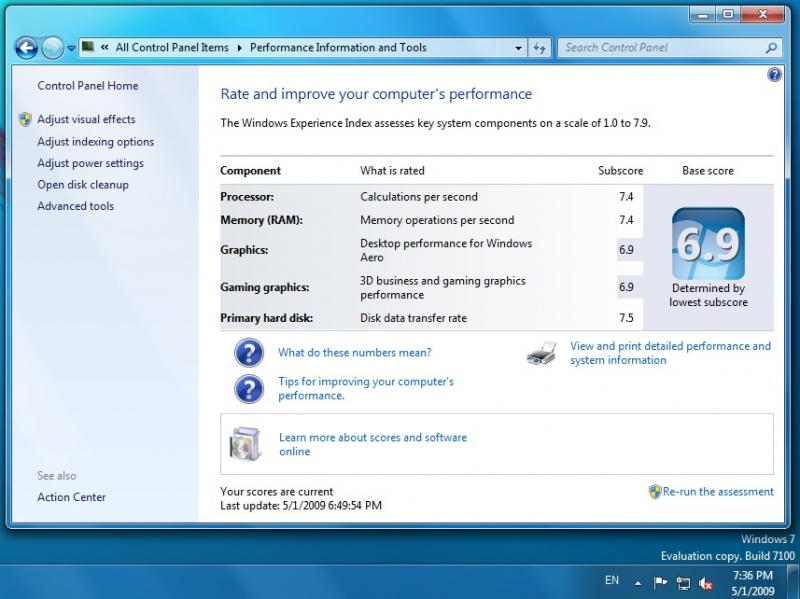
Task: Click the Back navigation arrow button
Action: pos(26,48)
